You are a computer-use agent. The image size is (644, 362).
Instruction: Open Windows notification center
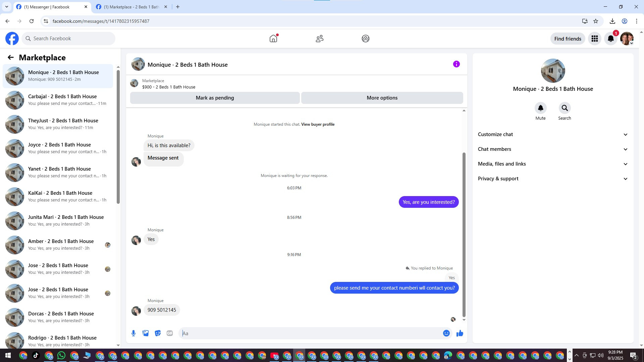click(633, 356)
